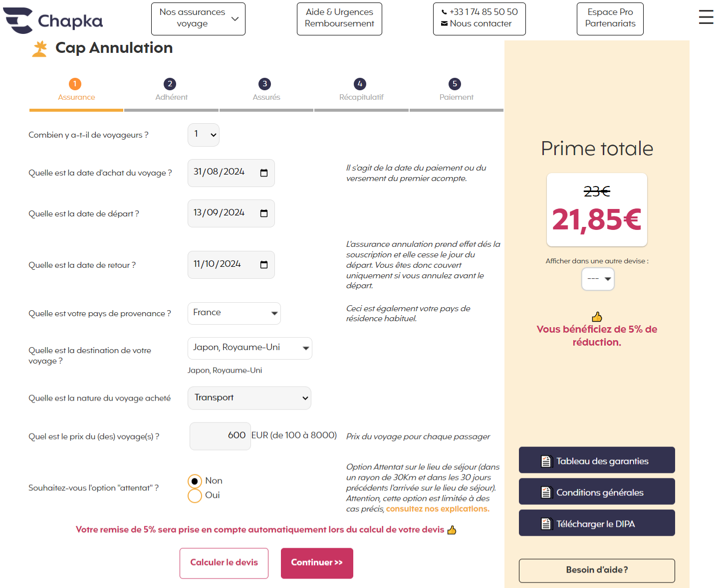The height and width of the screenshot is (588, 722).
Task: Click the Continuer button
Action: coord(317,563)
